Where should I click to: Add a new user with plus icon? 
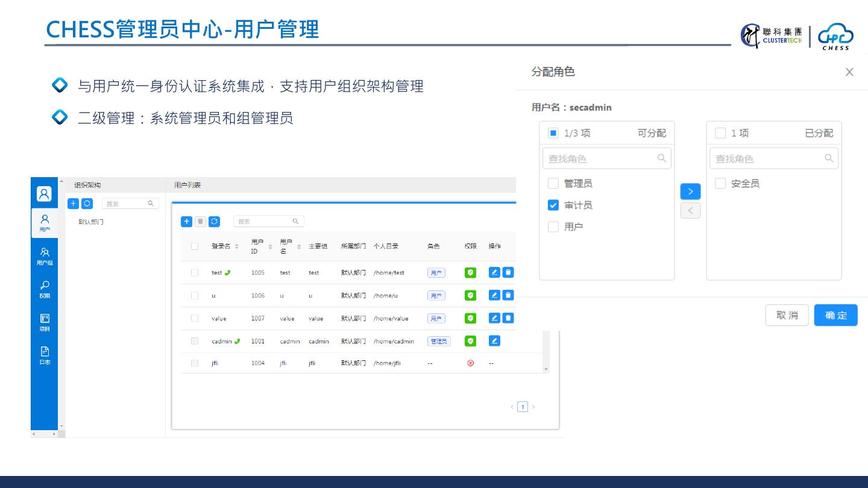(187, 222)
